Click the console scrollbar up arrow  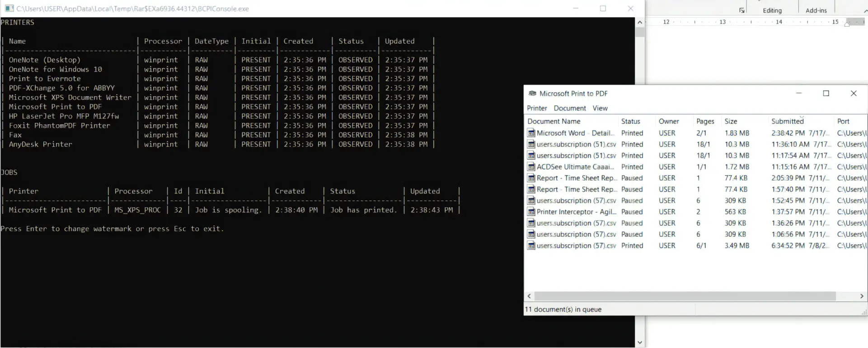pos(640,22)
